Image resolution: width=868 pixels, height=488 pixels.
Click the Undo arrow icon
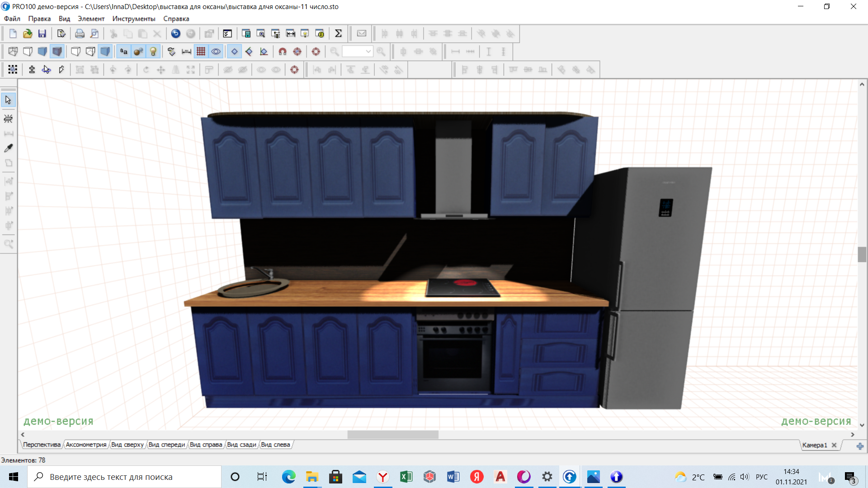176,33
